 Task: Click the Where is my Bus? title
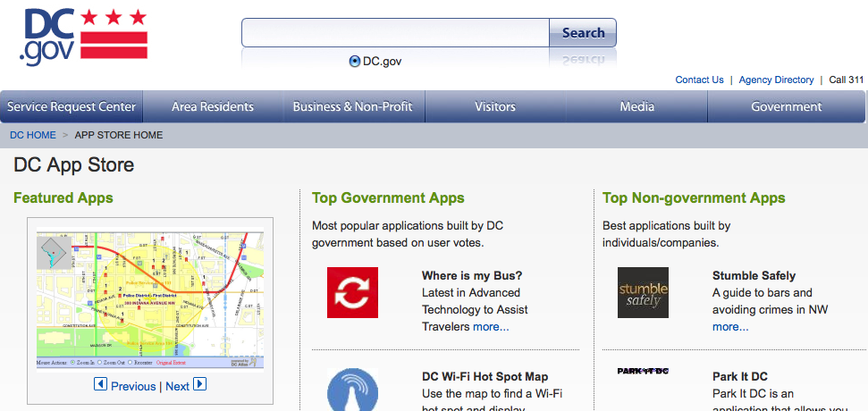coord(472,275)
